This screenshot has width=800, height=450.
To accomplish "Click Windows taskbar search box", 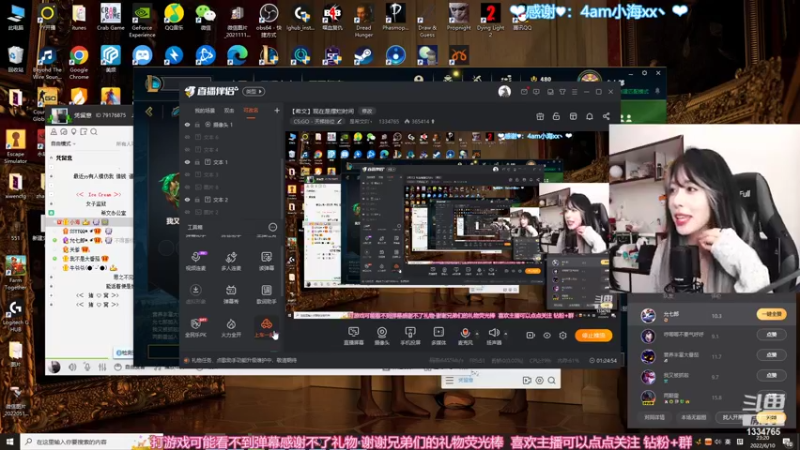I will click(84, 441).
